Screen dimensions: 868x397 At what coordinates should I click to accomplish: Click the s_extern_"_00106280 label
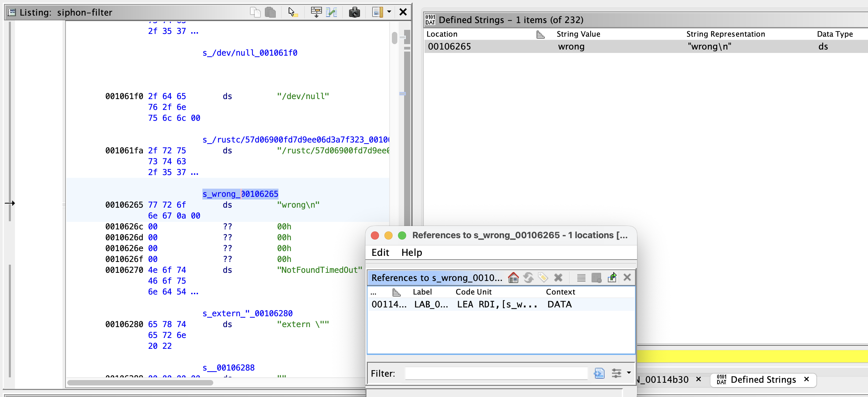248,314
